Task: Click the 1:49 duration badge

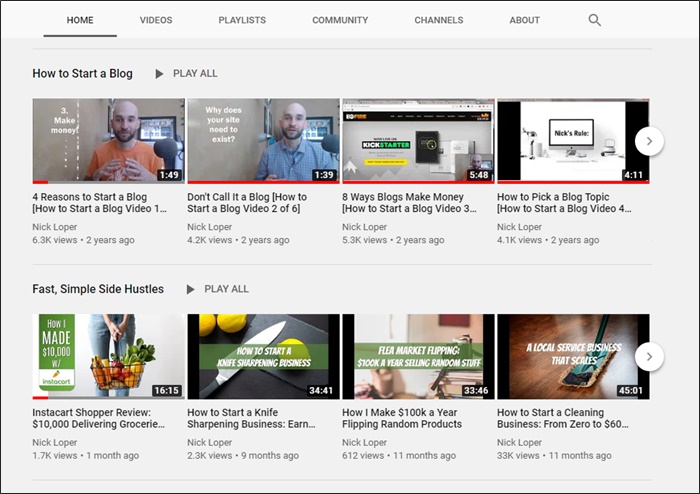Action: [x=169, y=175]
